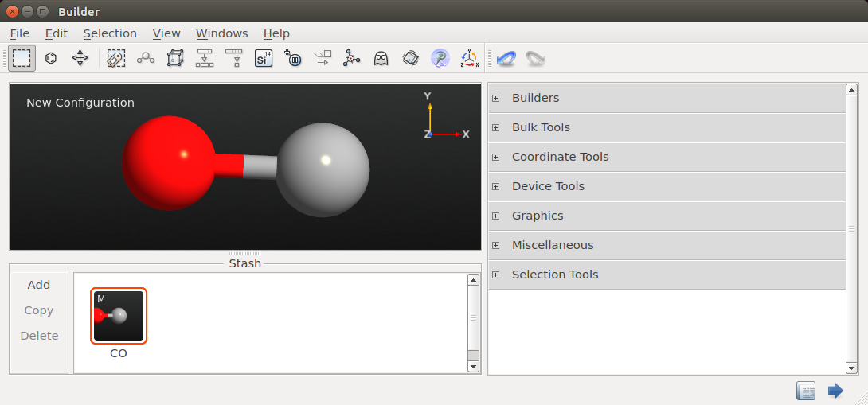Click Delete in the Stash panel

(39, 336)
